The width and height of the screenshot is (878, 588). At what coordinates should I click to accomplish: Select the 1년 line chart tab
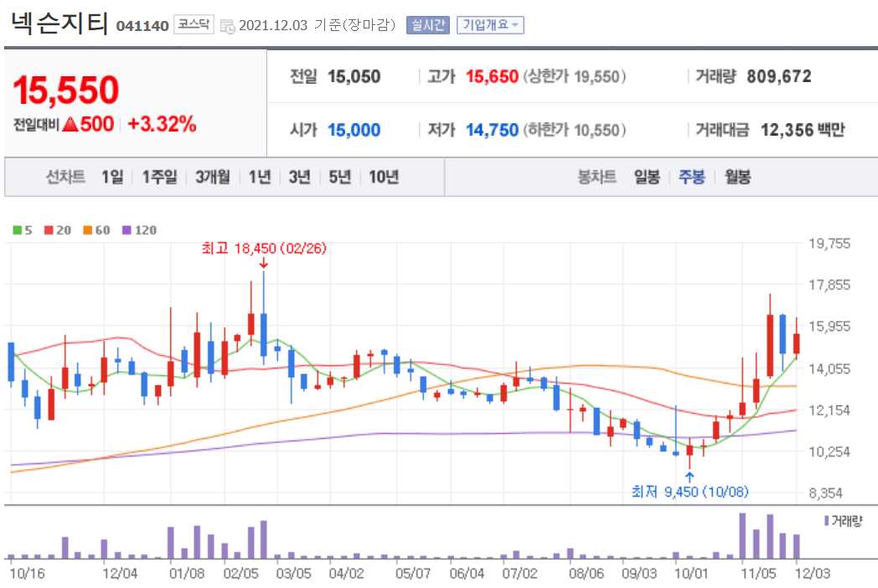click(259, 177)
